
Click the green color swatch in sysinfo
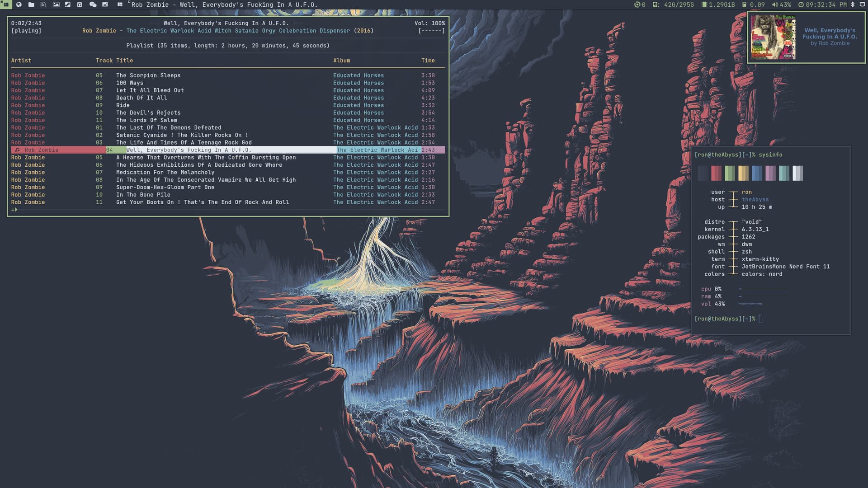point(730,173)
